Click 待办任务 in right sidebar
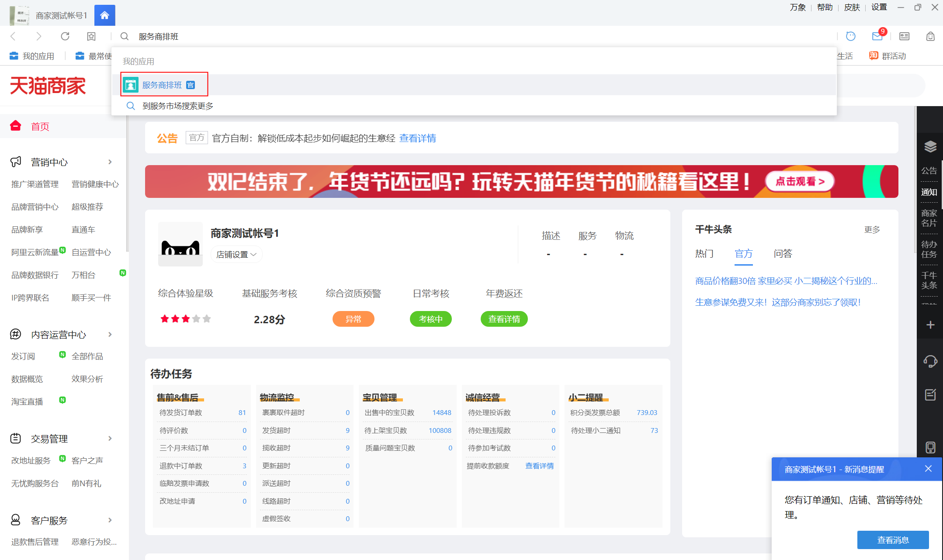The height and width of the screenshot is (560, 943). (929, 249)
